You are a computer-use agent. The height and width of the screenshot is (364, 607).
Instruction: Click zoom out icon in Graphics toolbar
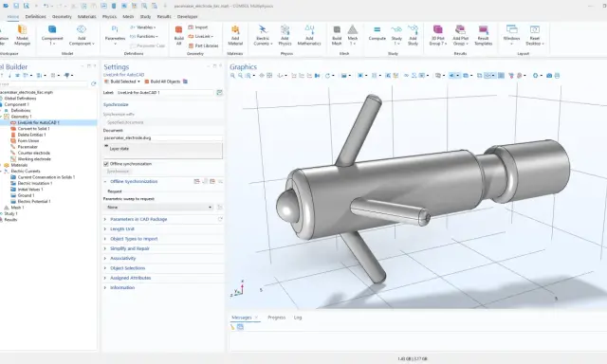(x=240, y=76)
